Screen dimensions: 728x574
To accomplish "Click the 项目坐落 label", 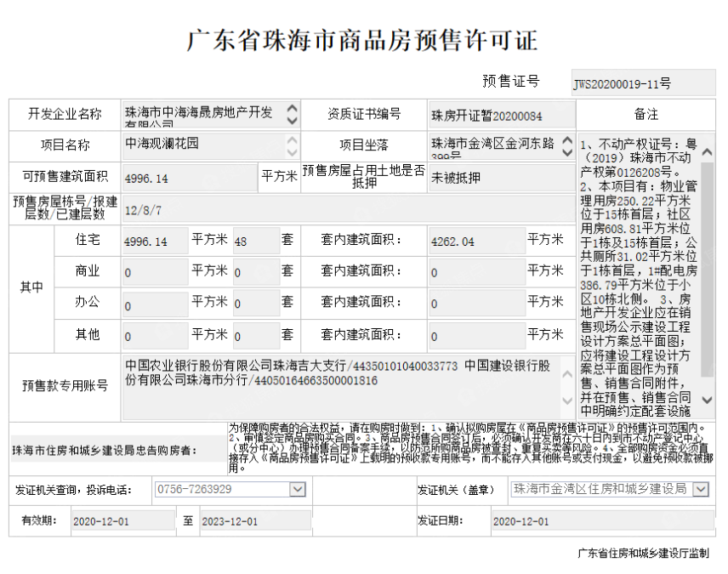I will click(x=364, y=145).
